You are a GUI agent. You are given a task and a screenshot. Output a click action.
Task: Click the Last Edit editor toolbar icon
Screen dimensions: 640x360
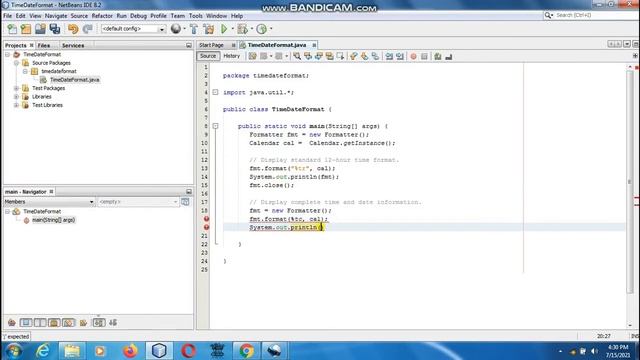pyautogui.click(x=253, y=56)
